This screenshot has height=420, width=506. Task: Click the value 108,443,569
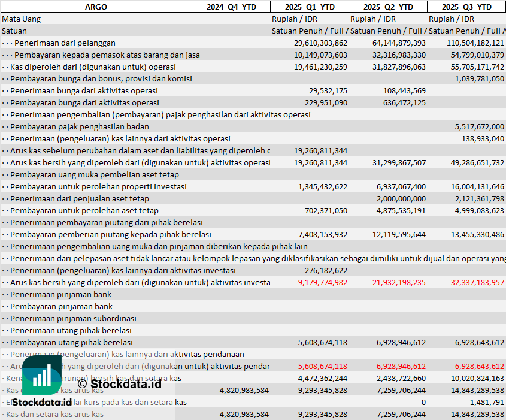(404, 90)
